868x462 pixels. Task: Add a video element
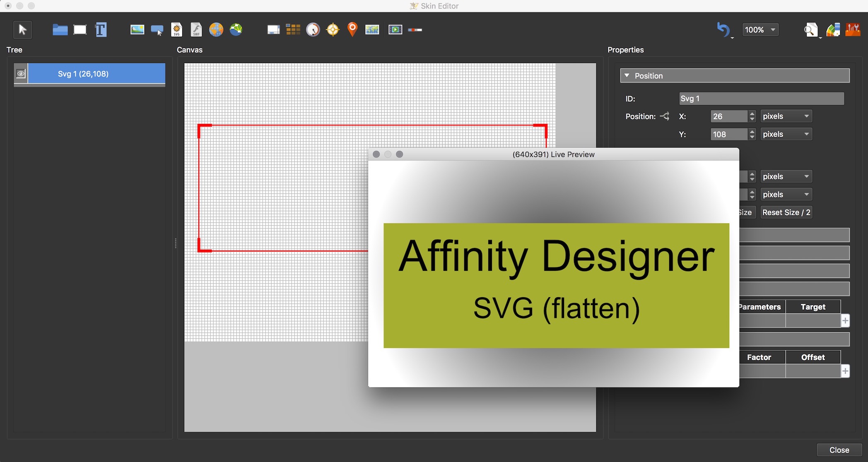(x=395, y=30)
